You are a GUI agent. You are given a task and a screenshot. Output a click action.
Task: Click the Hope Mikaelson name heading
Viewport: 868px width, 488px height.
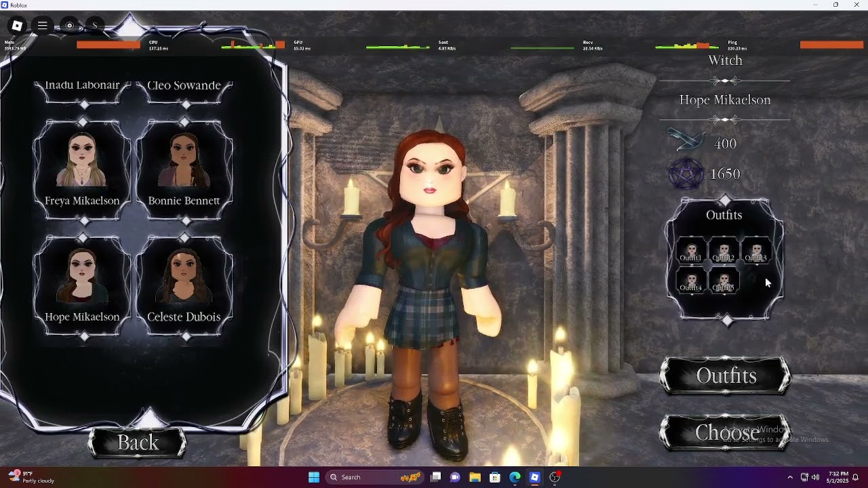pyautogui.click(x=725, y=100)
